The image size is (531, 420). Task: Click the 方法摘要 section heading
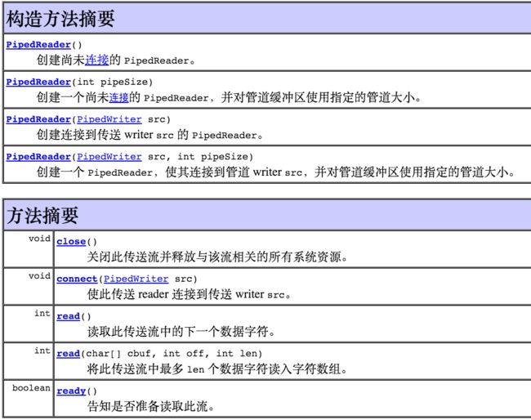42,216
